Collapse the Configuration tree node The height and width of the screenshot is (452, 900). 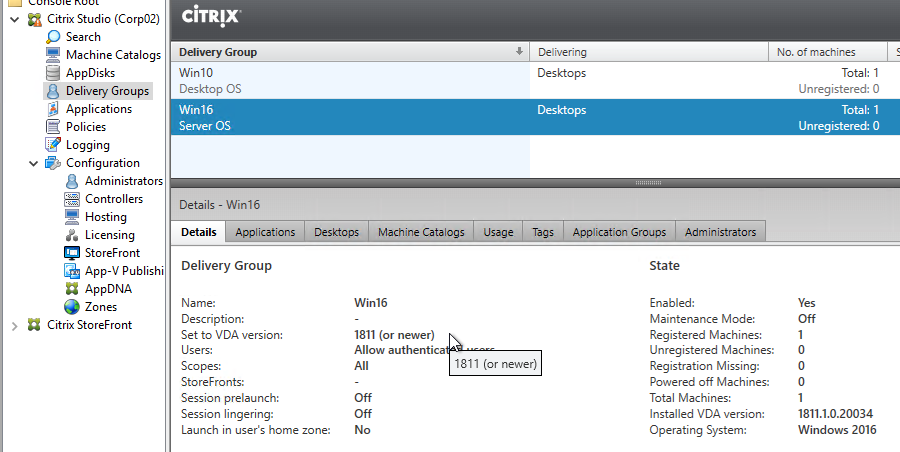pyautogui.click(x=33, y=163)
